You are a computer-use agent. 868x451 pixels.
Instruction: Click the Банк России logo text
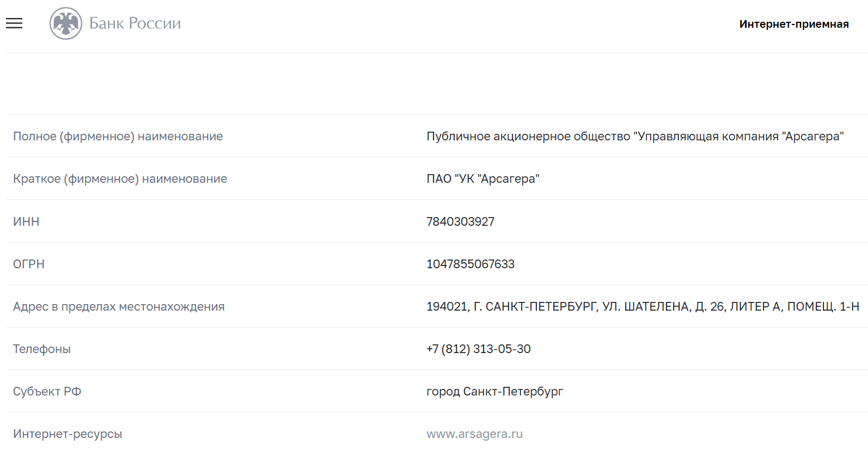(135, 23)
